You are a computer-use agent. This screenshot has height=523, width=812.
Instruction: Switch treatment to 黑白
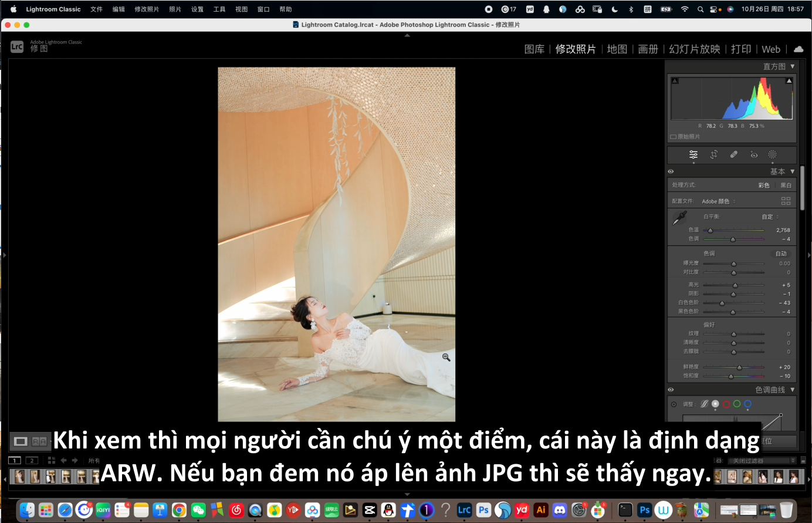click(x=786, y=185)
